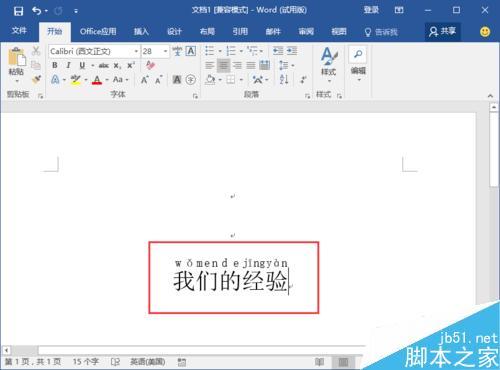Click the Paste clipboard icon
The image size is (500, 370).
[17, 57]
